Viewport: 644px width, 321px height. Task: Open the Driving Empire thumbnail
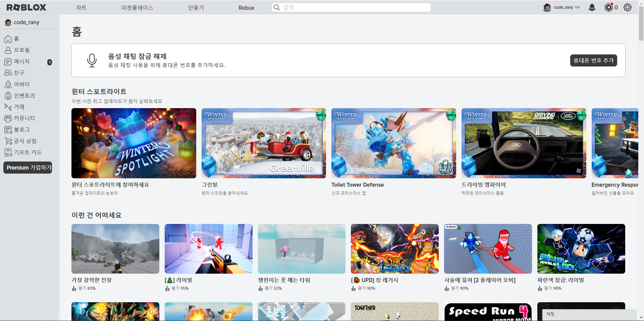[524, 143]
